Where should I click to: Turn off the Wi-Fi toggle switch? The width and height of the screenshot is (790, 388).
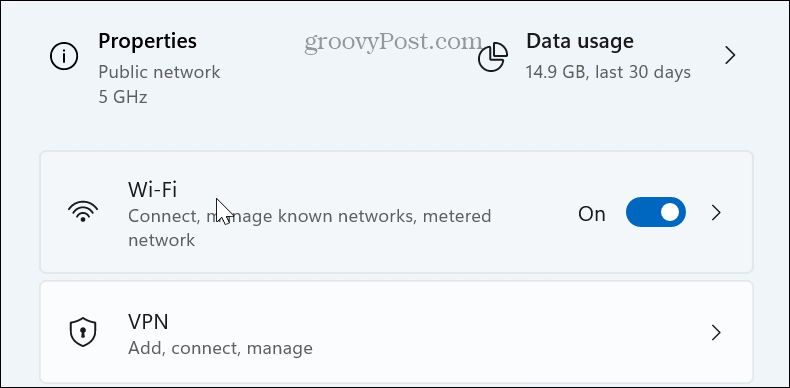point(655,212)
